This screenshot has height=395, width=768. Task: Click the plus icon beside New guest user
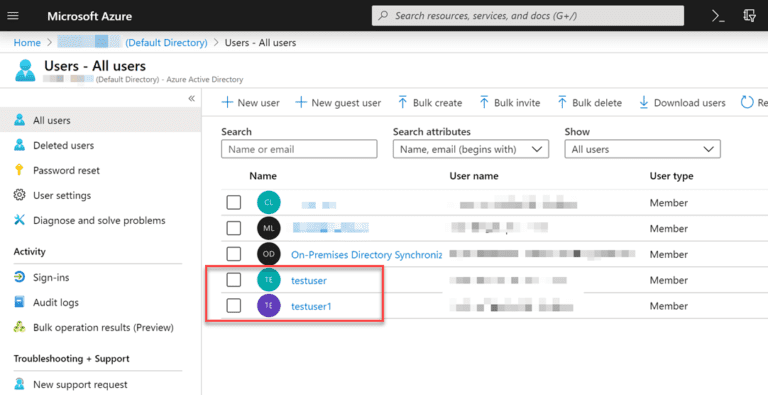(301, 102)
